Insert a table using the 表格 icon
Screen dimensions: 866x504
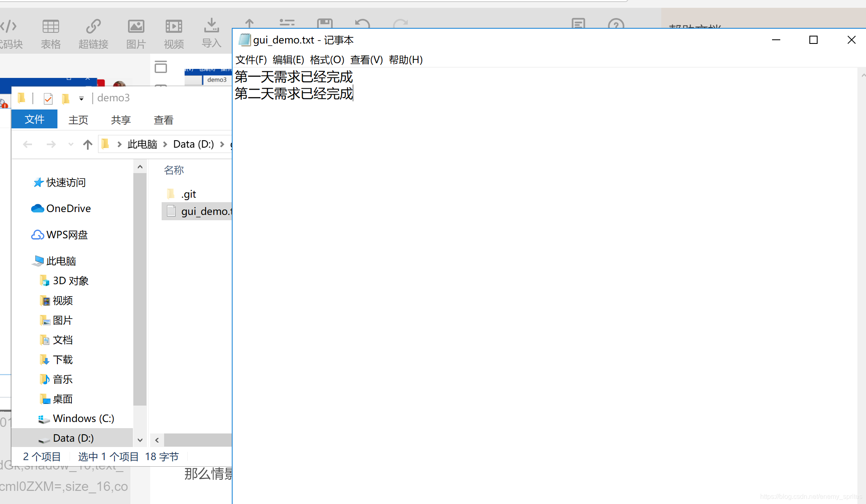coord(50,33)
